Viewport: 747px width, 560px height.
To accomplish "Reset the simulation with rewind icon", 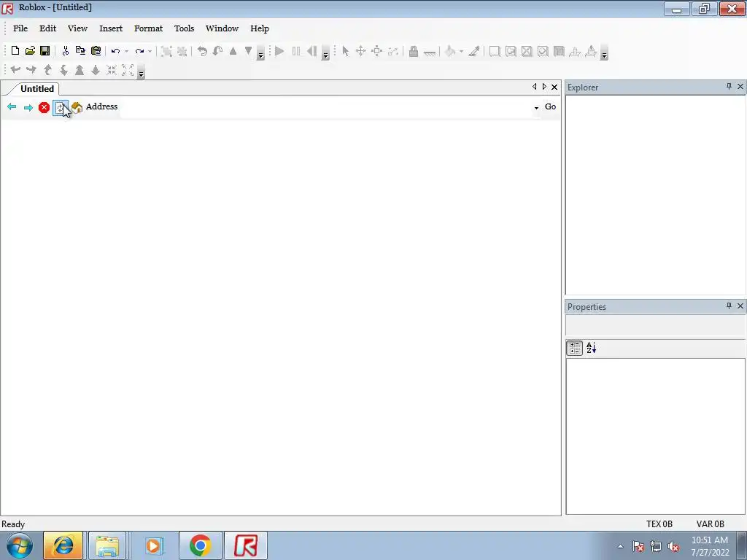I will tap(312, 51).
